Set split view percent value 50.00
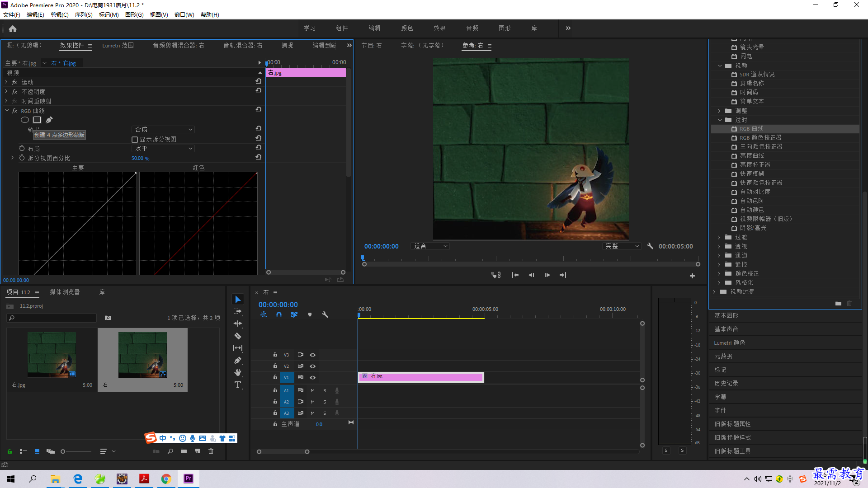Viewport: 868px width, 488px height. point(141,159)
